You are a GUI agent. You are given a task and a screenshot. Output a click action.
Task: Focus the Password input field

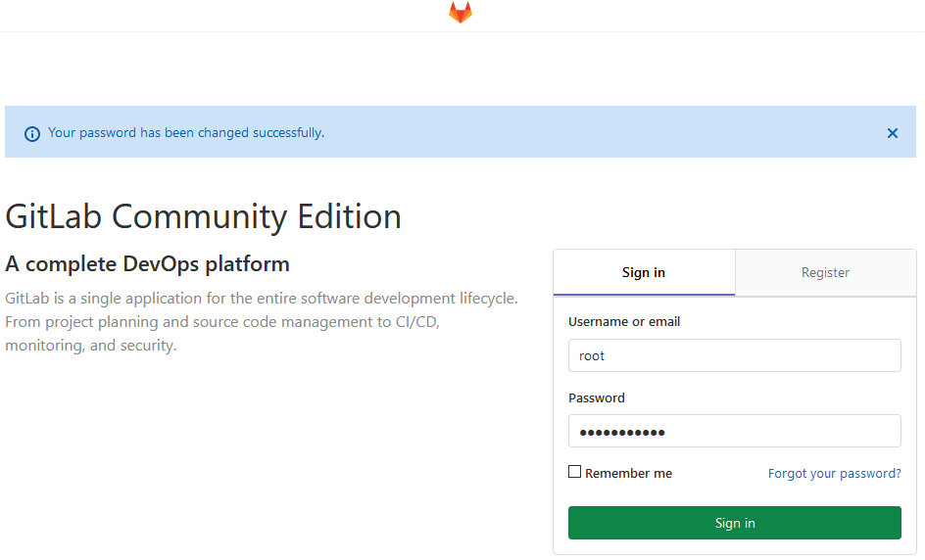(x=735, y=431)
